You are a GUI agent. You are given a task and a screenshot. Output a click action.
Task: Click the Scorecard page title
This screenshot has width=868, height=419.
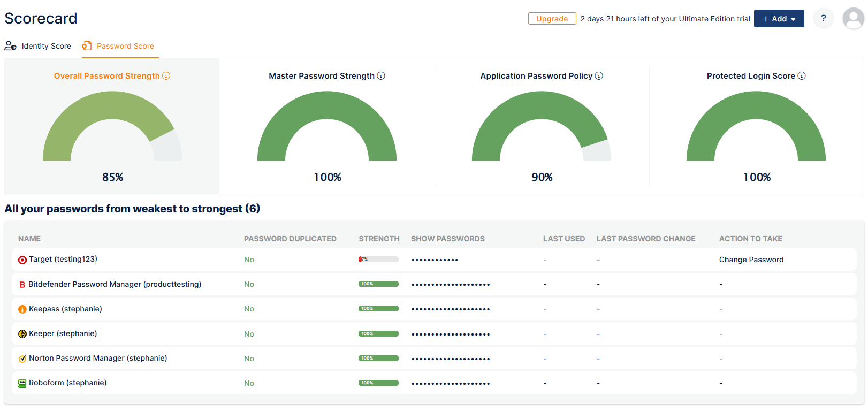coord(41,18)
